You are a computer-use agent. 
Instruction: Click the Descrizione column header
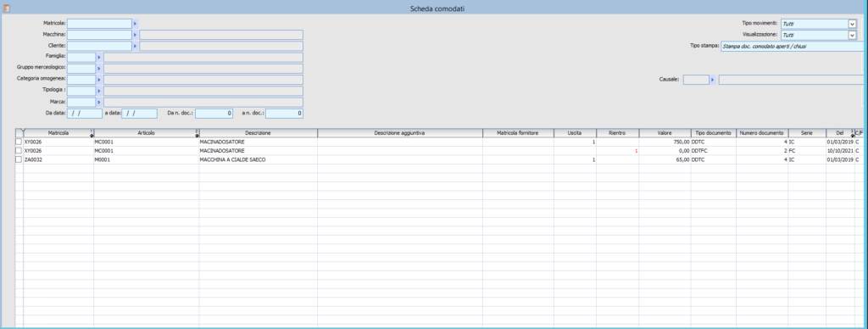(x=258, y=133)
